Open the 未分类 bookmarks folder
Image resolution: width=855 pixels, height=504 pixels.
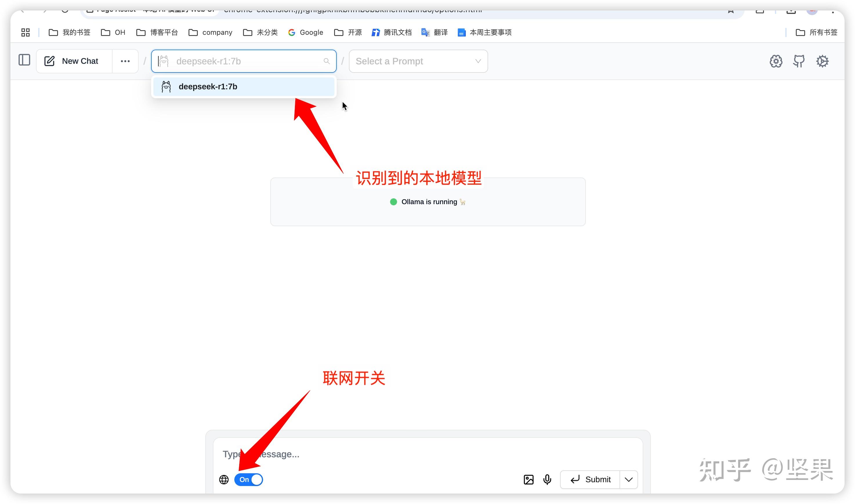click(260, 32)
